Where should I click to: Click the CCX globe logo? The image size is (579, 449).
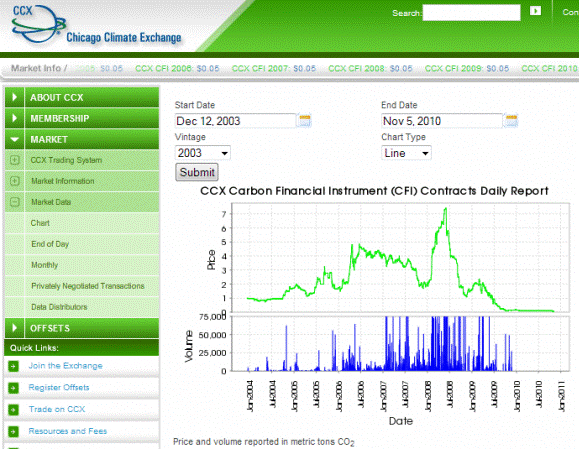pos(38,23)
